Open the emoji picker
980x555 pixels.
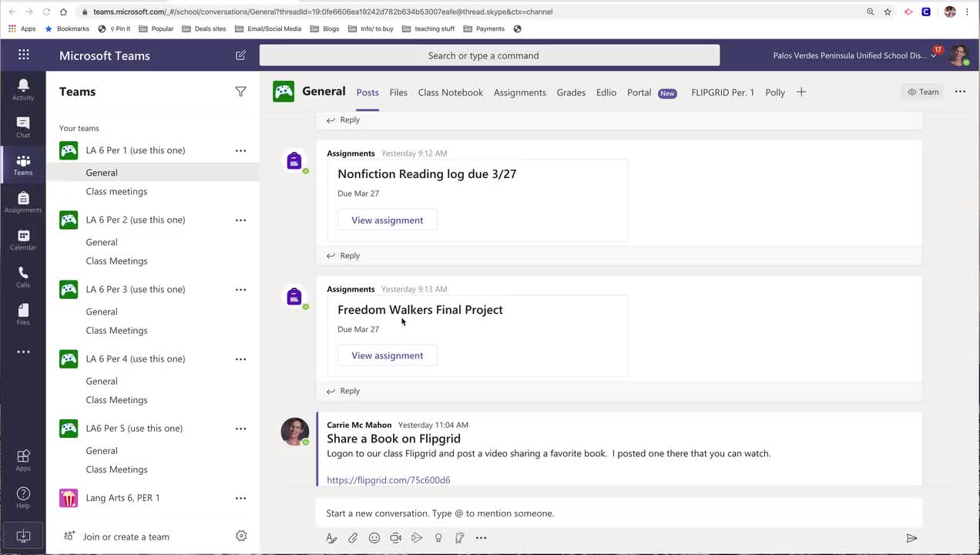[374, 538]
